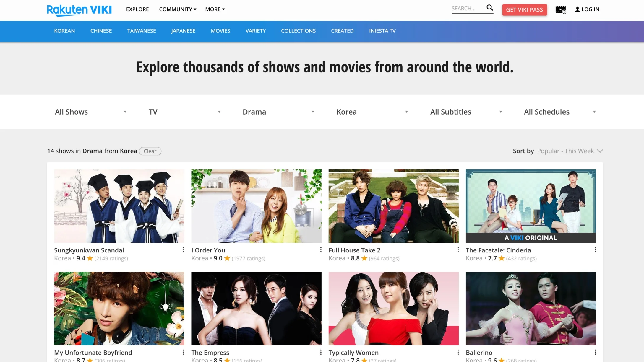The height and width of the screenshot is (362, 644).
Task: Select the Variety category tab
Action: point(256,31)
